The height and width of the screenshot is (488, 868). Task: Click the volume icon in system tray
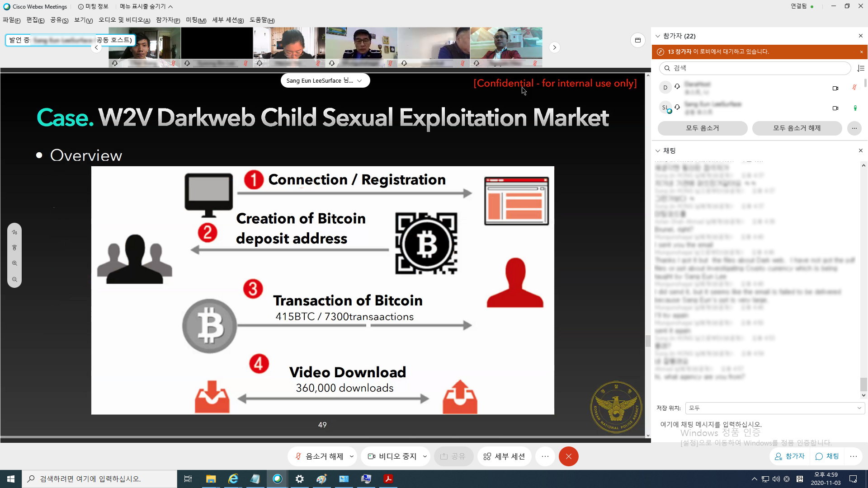coord(776,479)
